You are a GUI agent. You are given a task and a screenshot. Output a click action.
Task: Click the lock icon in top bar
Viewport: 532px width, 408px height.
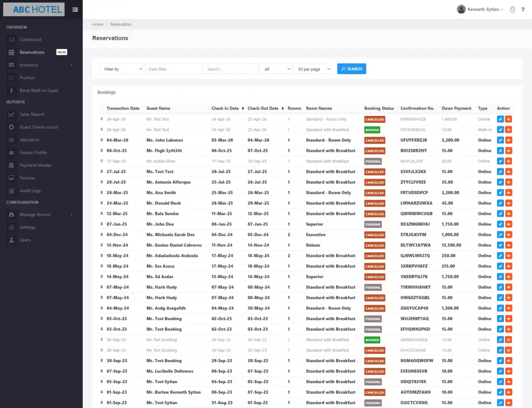coord(512,9)
